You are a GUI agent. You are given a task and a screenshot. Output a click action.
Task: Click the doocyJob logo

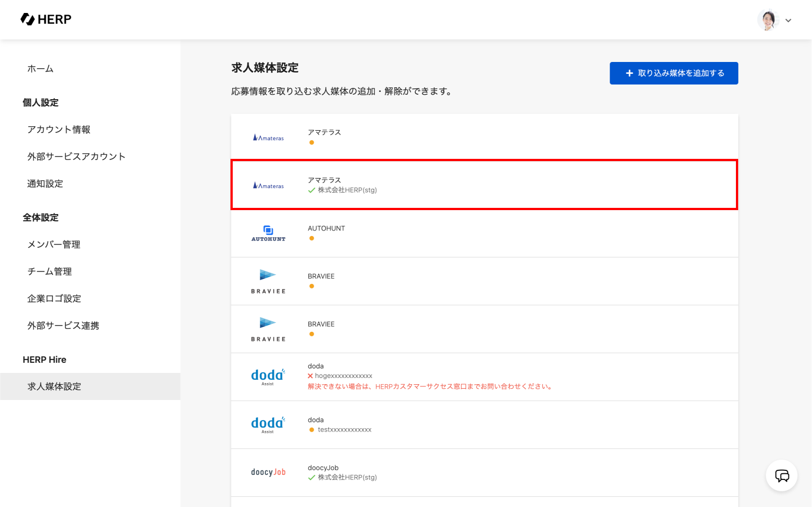click(x=268, y=472)
